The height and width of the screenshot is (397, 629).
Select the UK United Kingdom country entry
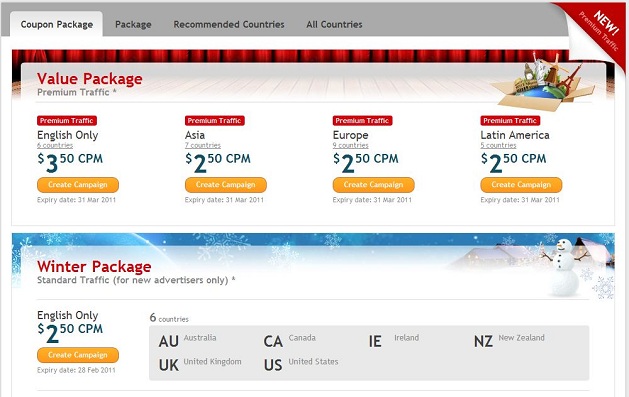[x=200, y=365]
